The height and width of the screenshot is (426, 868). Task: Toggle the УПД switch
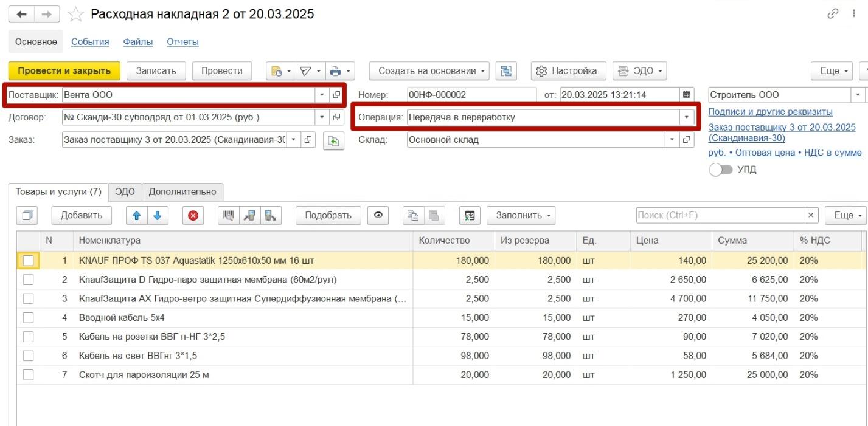click(x=721, y=170)
